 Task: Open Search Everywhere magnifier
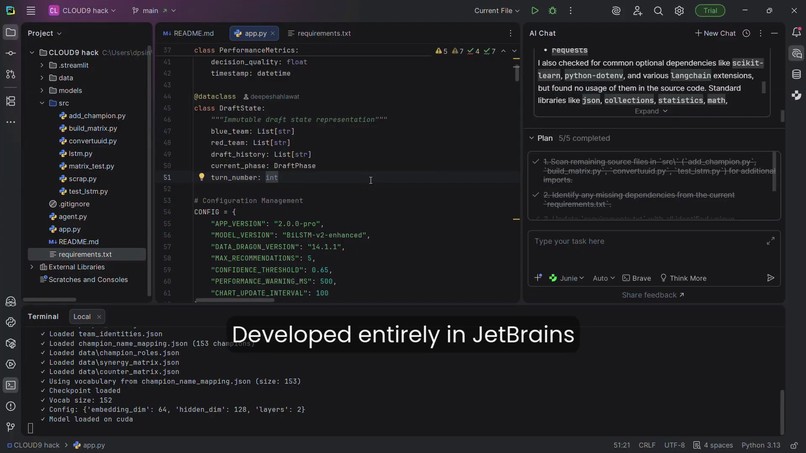tap(658, 10)
